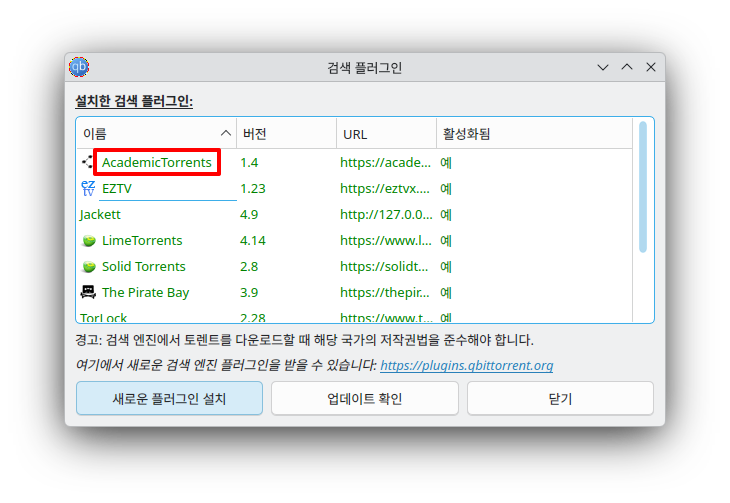Click the Solid Torrents plugin icon
The image size is (730, 503).
(88, 267)
